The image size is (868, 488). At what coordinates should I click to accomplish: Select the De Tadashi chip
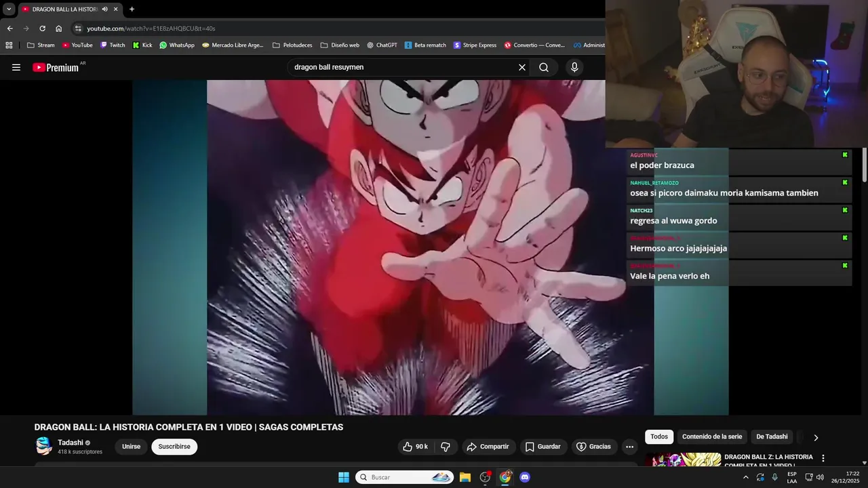(x=772, y=437)
